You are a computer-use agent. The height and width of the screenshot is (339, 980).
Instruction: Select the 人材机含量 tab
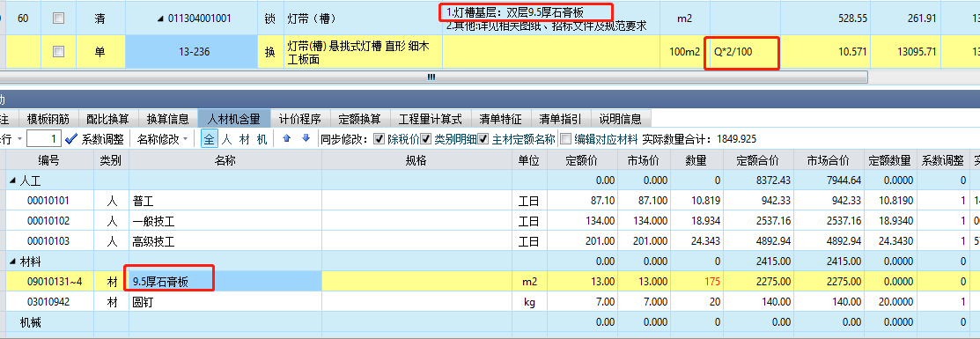click(233, 119)
